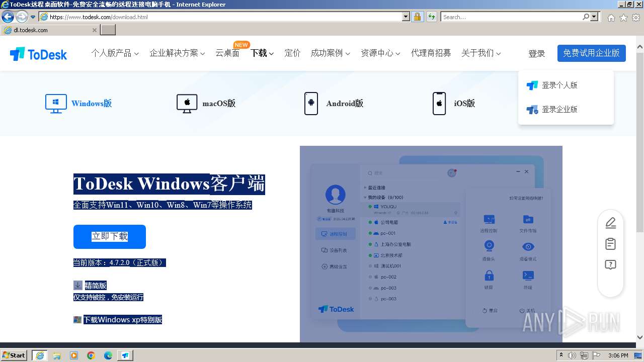Select the macOS版 monitor icon
This screenshot has width=644, height=362.
tap(187, 104)
